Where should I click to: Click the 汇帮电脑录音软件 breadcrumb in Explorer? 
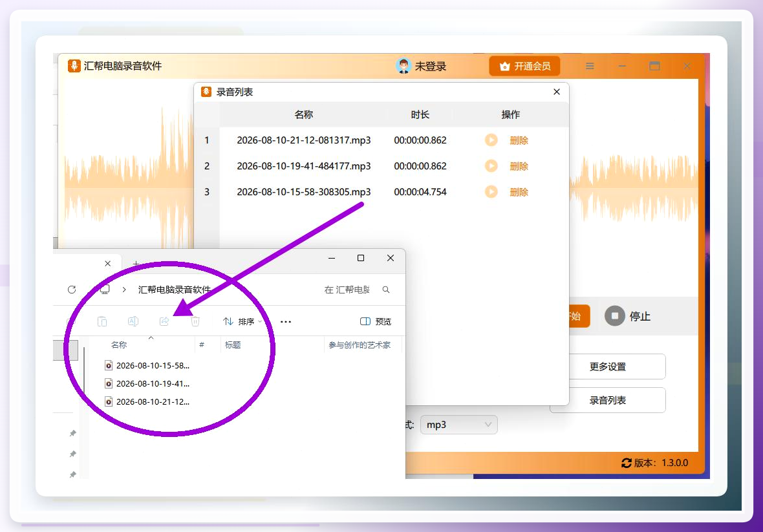(x=174, y=290)
